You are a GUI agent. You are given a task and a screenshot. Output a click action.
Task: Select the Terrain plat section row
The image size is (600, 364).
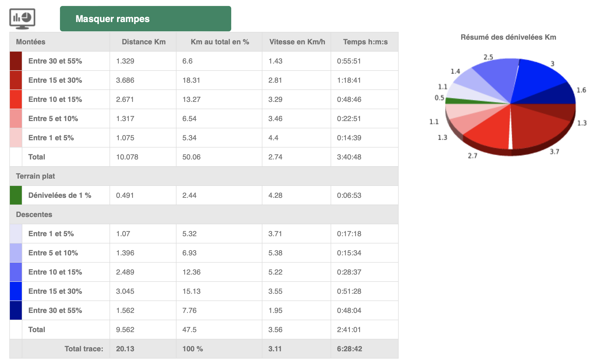(35, 176)
